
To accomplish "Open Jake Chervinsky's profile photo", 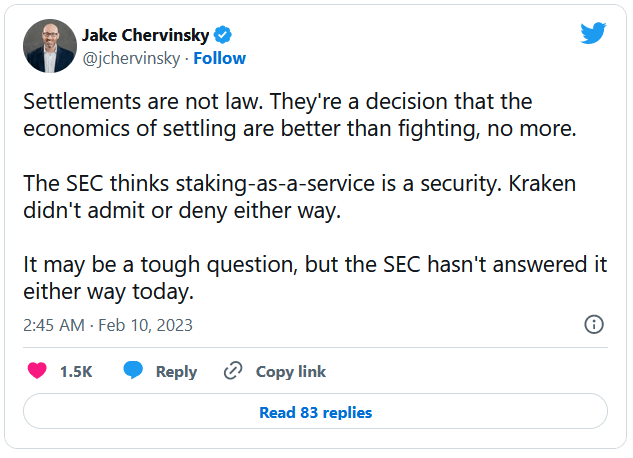I will [48, 45].
